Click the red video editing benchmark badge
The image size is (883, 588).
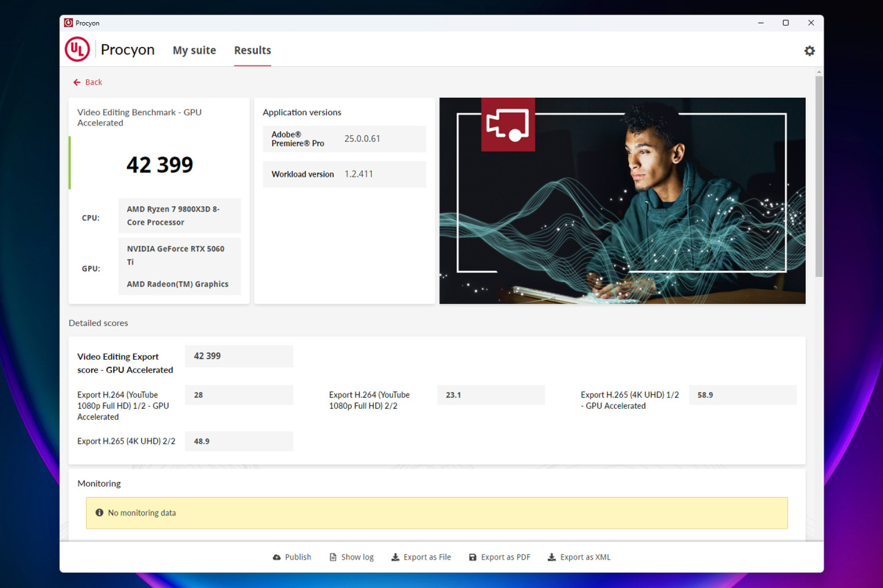[508, 124]
